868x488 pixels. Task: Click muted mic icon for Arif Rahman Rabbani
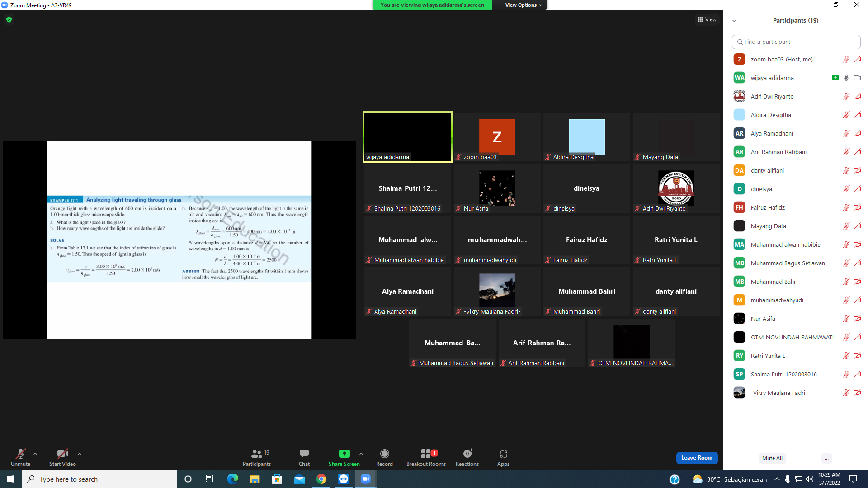pyautogui.click(x=846, y=152)
